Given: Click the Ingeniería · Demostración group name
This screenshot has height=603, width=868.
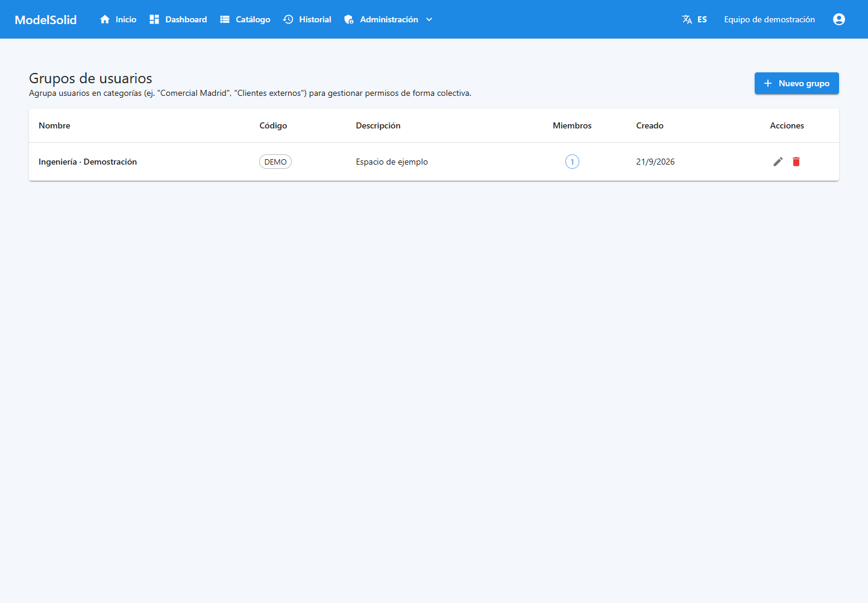Looking at the screenshot, I should pos(87,162).
